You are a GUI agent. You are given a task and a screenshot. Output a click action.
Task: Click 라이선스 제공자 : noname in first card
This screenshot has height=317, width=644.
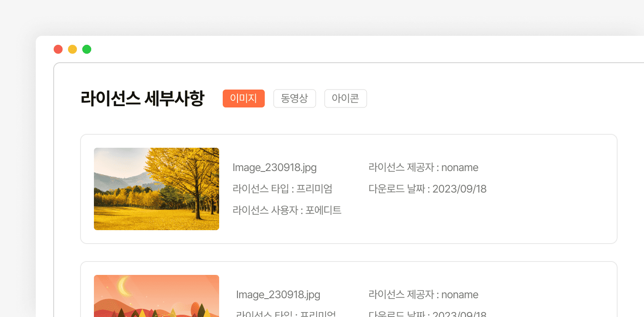pos(424,167)
